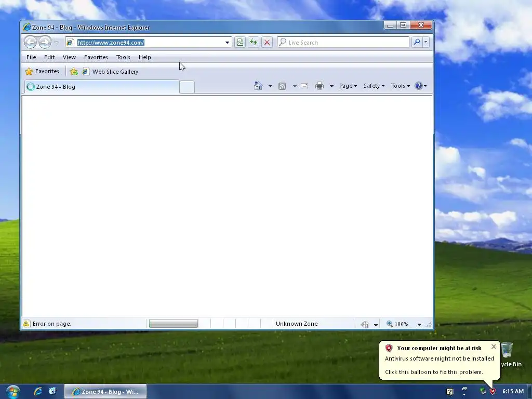Click the Home icon in command bar
Viewport: 532px width, 399px height.
pos(258,86)
